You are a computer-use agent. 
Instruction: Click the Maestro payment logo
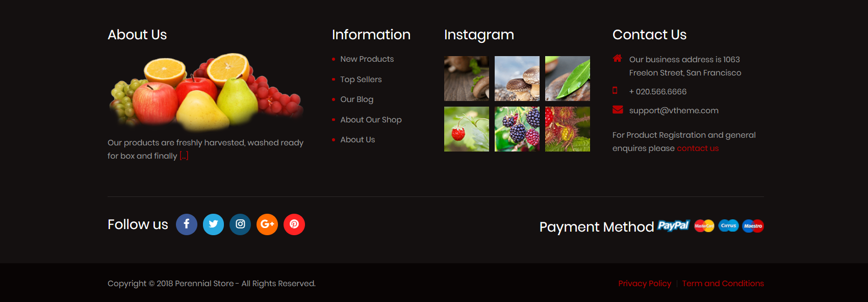(x=753, y=226)
